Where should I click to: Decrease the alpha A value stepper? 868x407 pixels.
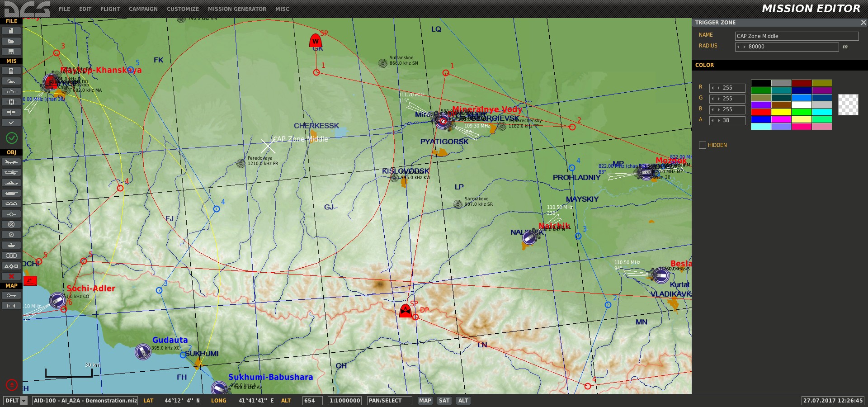[x=713, y=121]
